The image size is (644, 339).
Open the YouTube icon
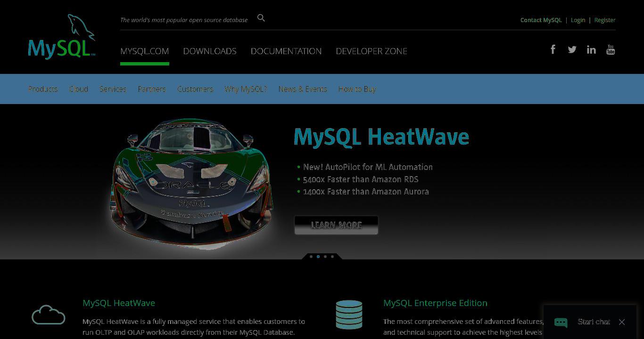click(611, 49)
